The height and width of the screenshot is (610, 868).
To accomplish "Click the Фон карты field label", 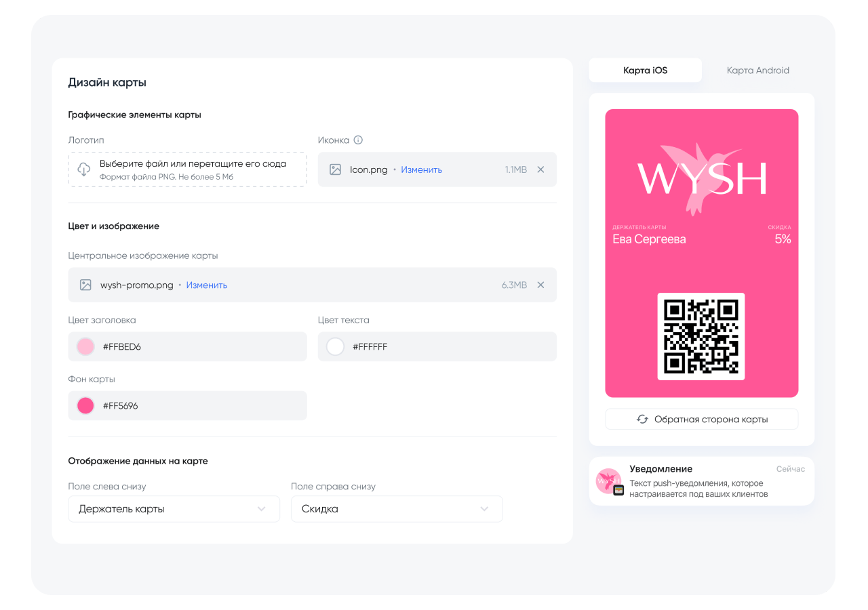I will pyautogui.click(x=92, y=380).
